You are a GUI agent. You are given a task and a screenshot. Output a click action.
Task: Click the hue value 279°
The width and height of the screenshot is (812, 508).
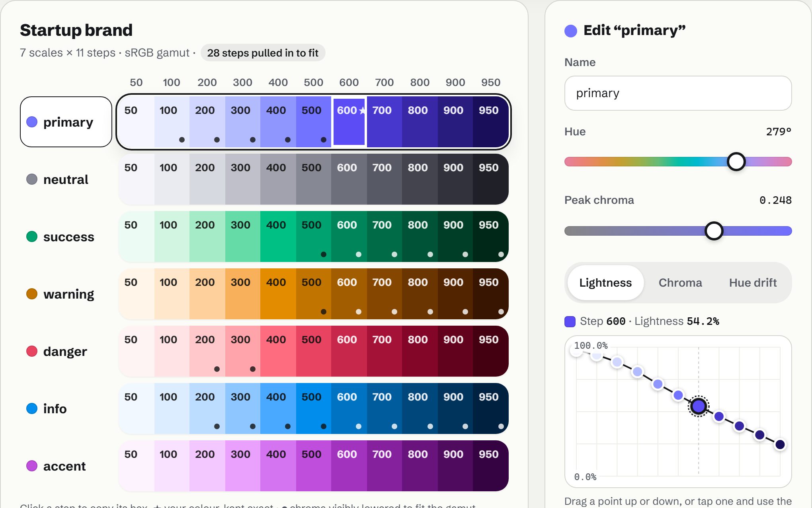[779, 131]
